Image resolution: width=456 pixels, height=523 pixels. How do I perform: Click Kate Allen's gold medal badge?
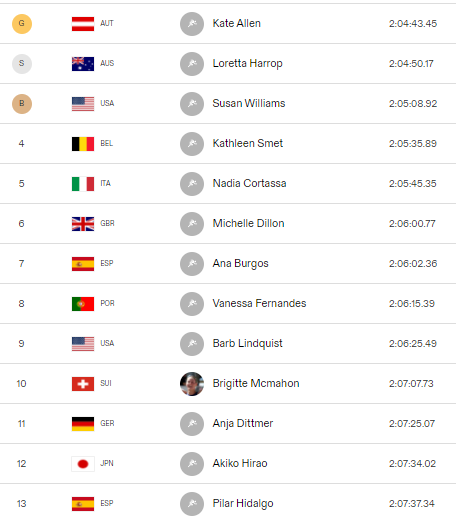[x=22, y=24]
